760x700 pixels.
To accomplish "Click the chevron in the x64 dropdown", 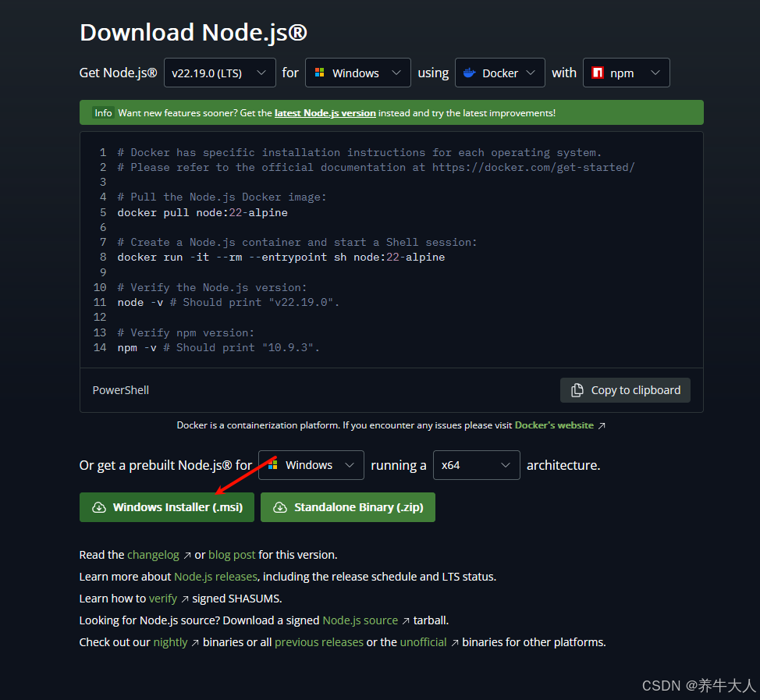I will pos(506,465).
